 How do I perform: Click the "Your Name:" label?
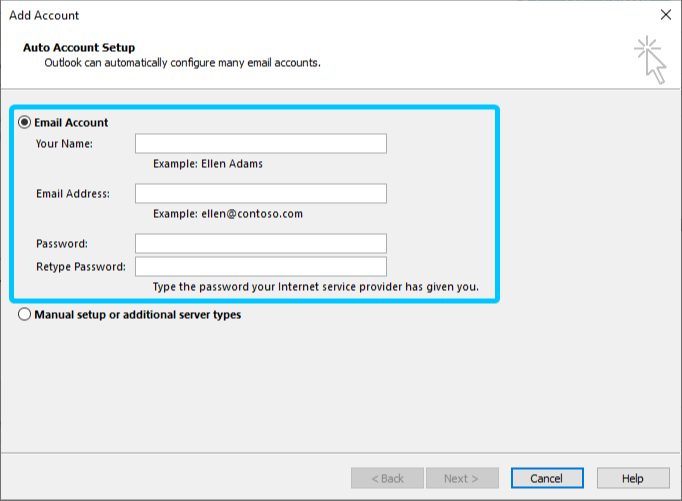tap(64, 144)
